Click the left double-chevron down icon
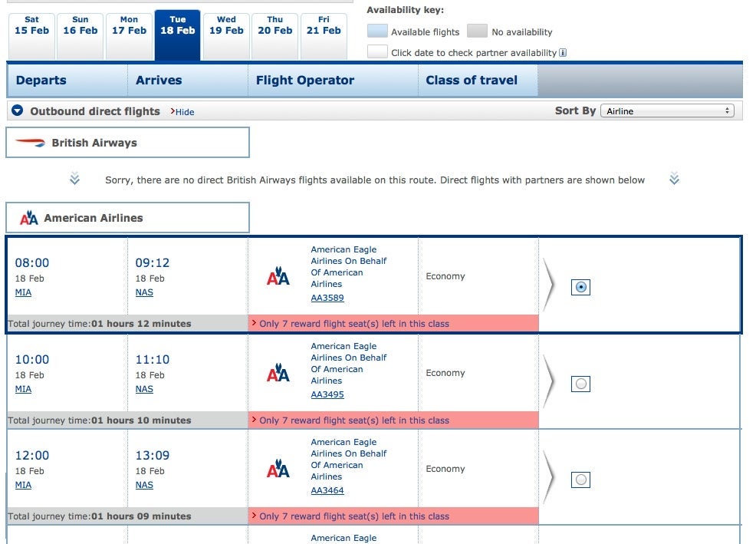Screen dimensions: 756x544 (74, 179)
